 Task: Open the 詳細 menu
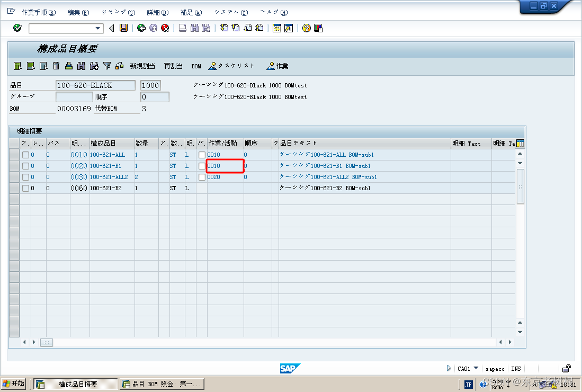pyautogui.click(x=157, y=12)
